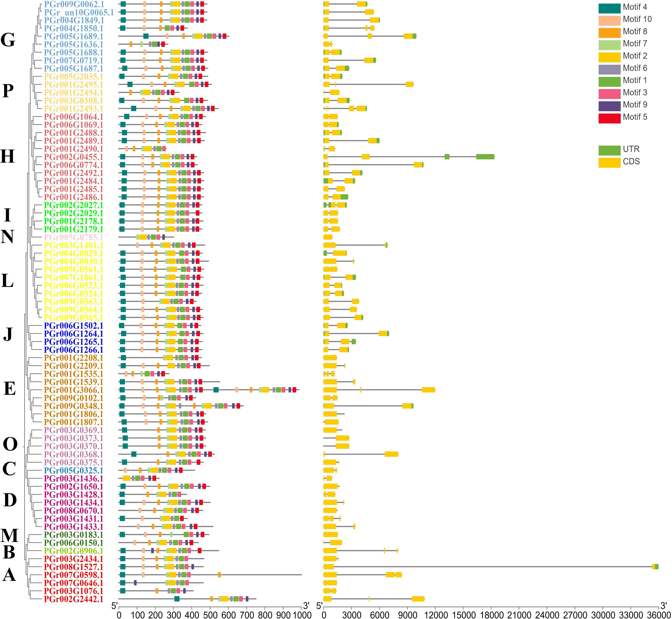
Task: Select gene label PGr001G2495.1
Action: [x=74, y=85]
